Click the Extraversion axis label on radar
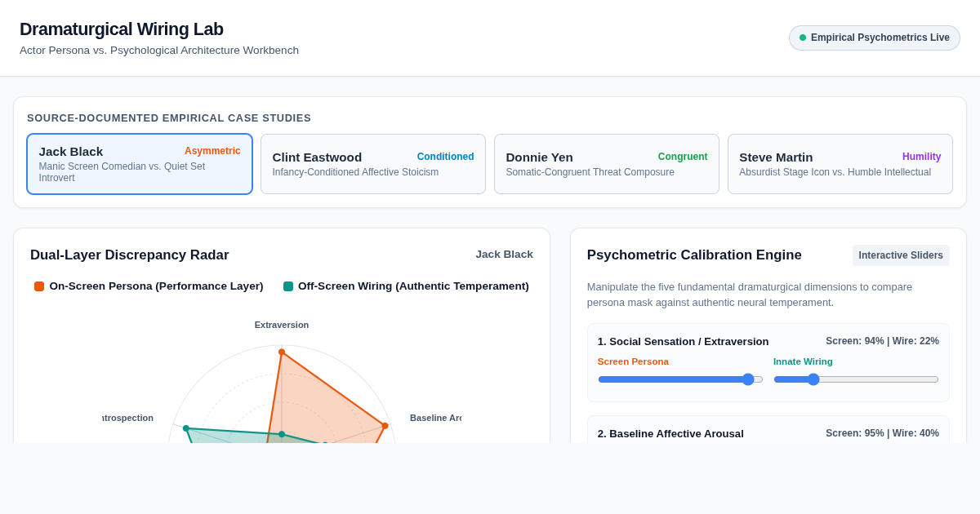 [282, 325]
